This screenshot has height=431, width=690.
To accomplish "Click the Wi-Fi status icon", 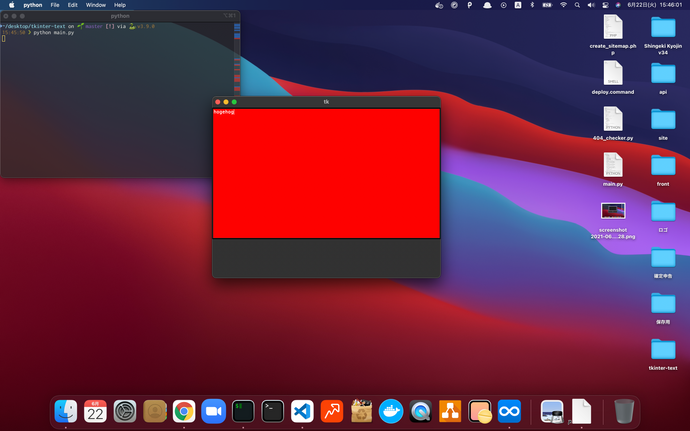I will (563, 5).
